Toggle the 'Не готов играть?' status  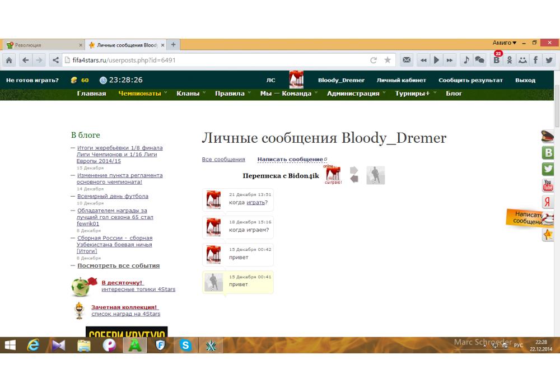(x=32, y=80)
